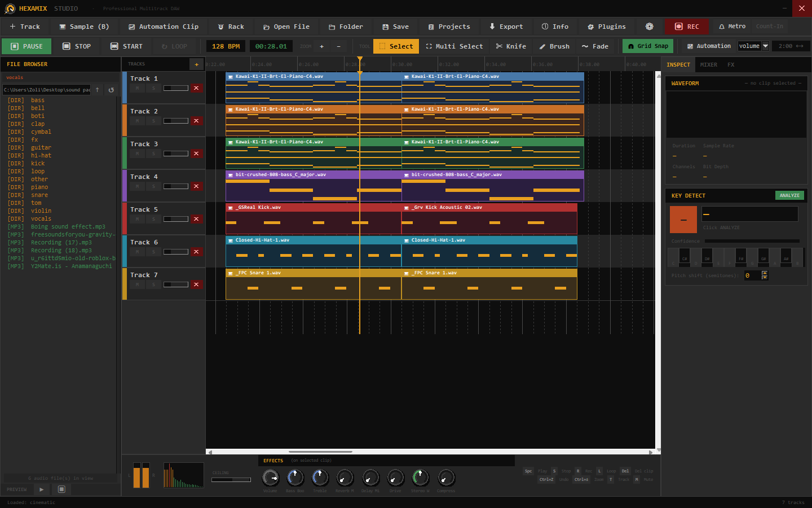Image resolution: width=812 pixels, height=508 pixels.
Task: Open the vocals directory in the list
Action: click(x=41, y=219)
